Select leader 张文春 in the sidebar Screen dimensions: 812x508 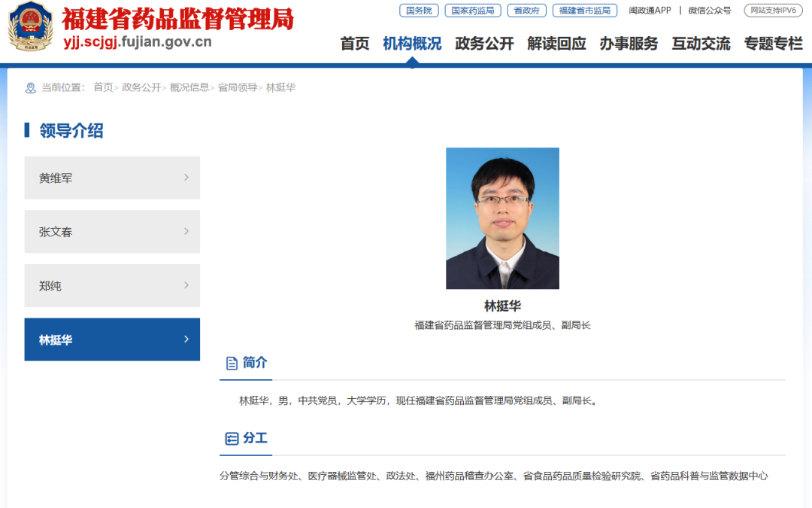pos(112,232)
